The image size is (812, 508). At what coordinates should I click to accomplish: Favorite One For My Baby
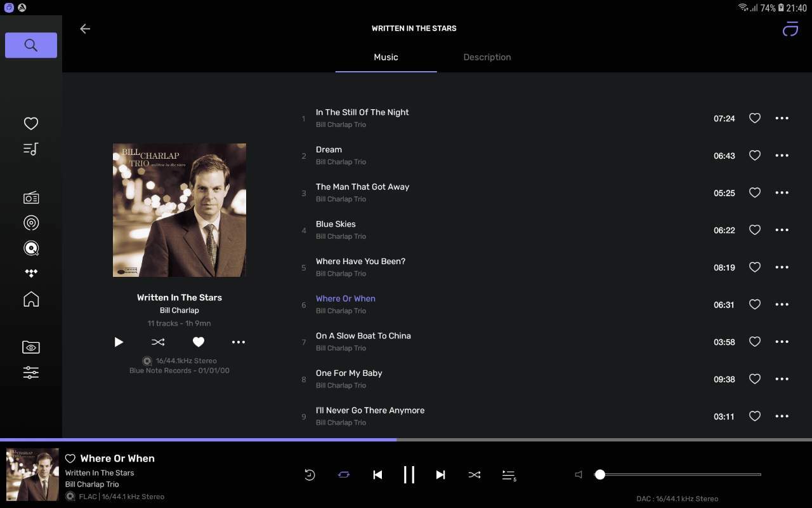tap(755, 379)
